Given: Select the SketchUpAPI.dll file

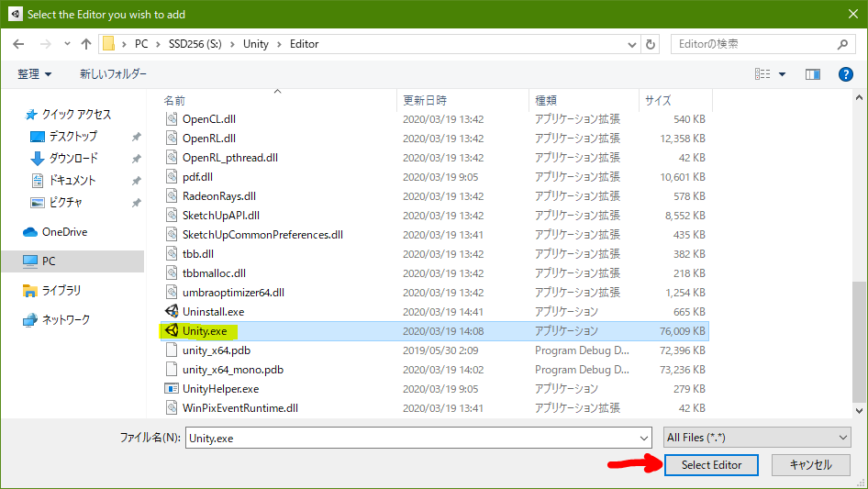Looking at the screenshot, I should pos(221,216).
